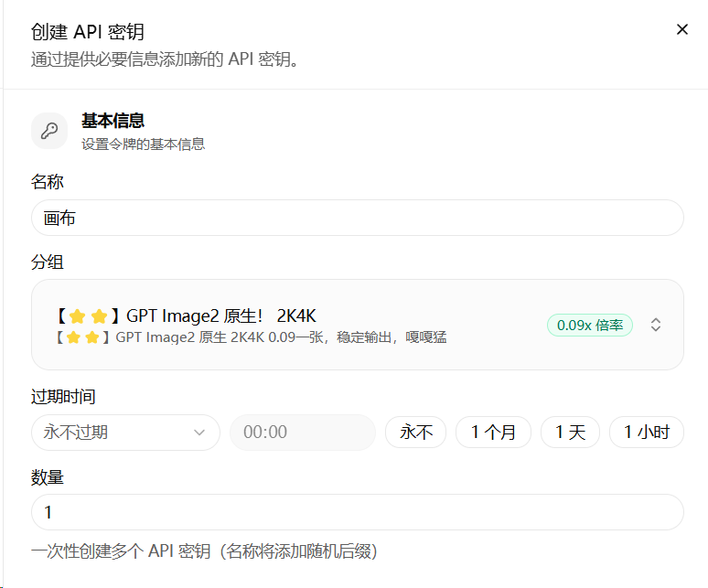The image size is (708, 588).
Task: Click the chevron arrow of 永不过期 dropdown
Action: [199, 433]
